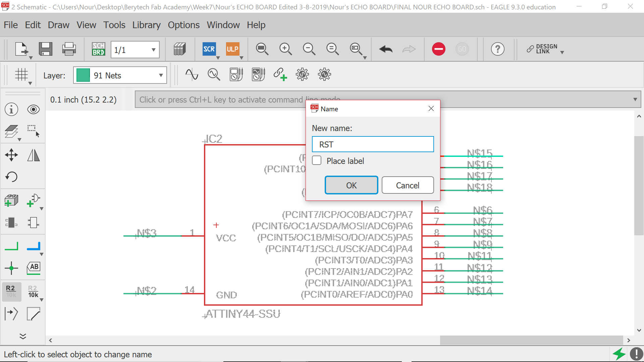Open the Draw menu
This screenshot has width=644, height=362.
click(x=58, y=25)
